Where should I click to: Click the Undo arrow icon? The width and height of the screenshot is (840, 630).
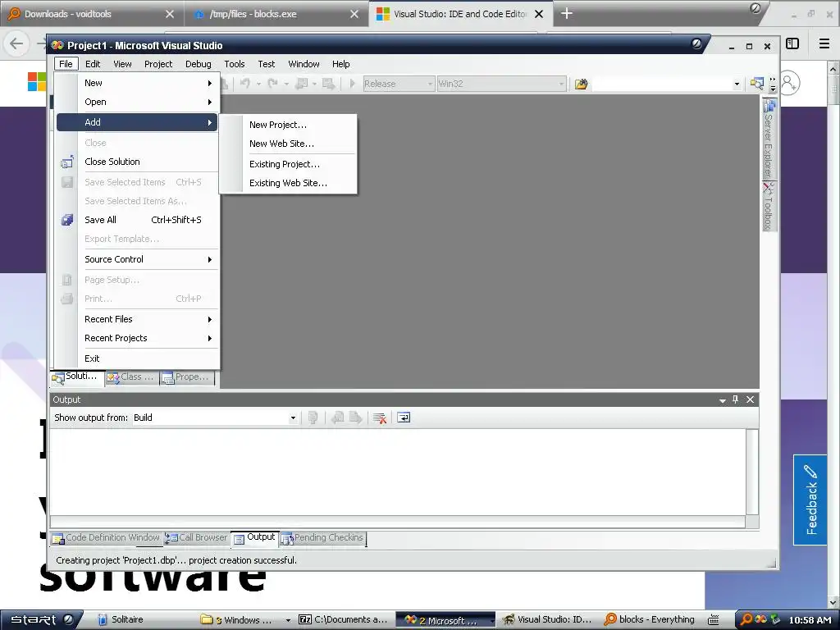pos(245,84)
